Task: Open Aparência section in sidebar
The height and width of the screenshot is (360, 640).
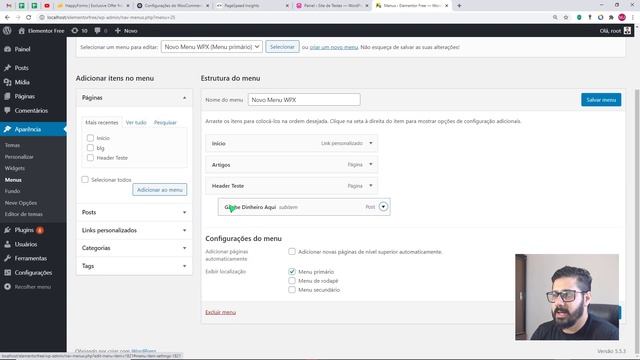Action: (33, 129)
